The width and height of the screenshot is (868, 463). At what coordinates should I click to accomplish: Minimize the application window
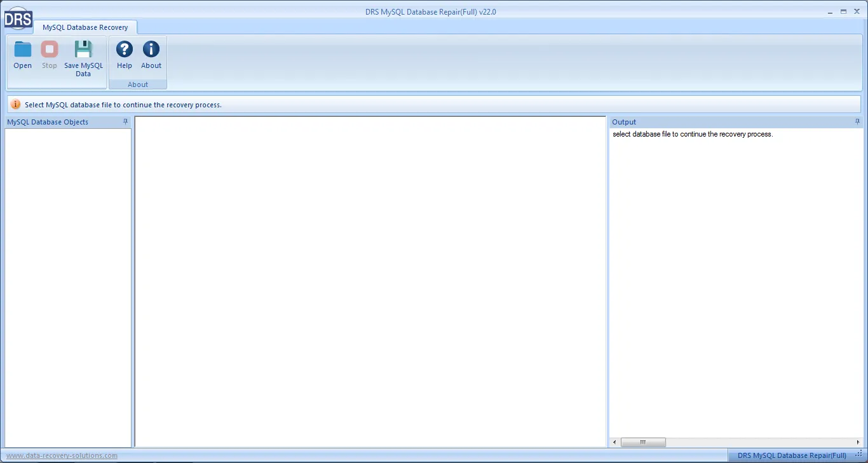(831, 11)
